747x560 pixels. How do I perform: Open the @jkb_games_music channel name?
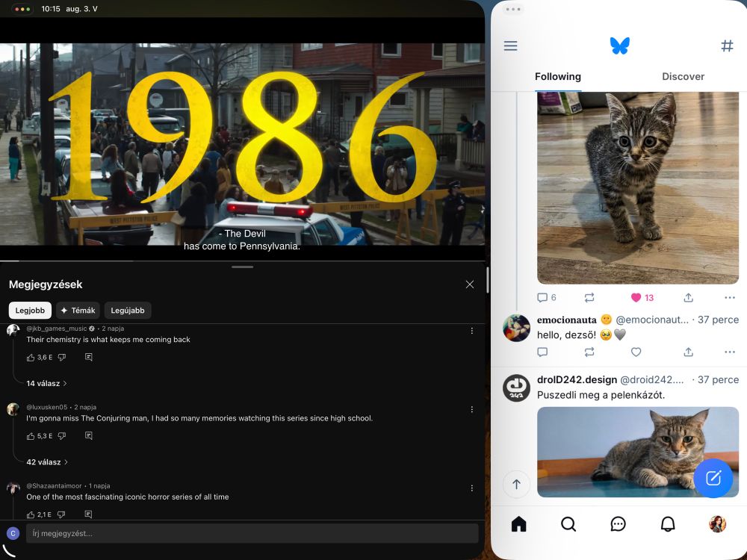click(57, 329)
